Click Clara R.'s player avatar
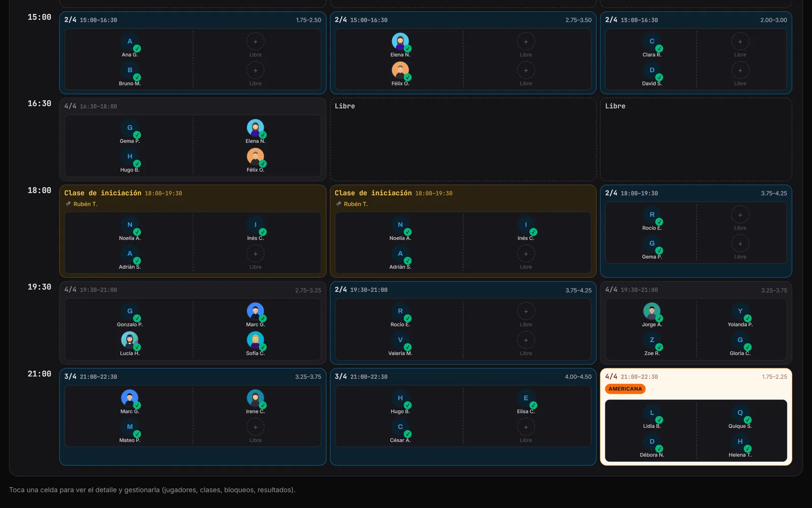812x508 pixels. [x=652, y=42]
